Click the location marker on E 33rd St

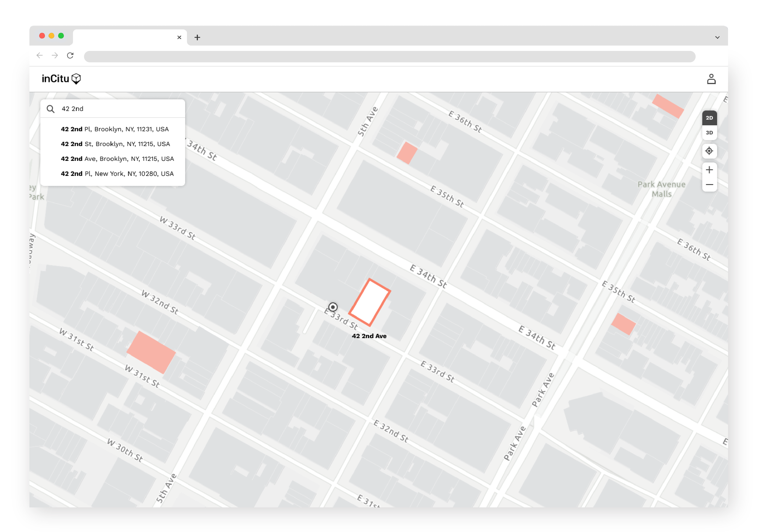tap(333, 307)
